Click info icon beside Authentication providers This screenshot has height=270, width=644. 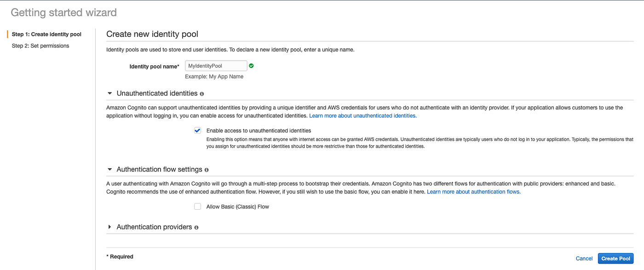pos(196,227)
